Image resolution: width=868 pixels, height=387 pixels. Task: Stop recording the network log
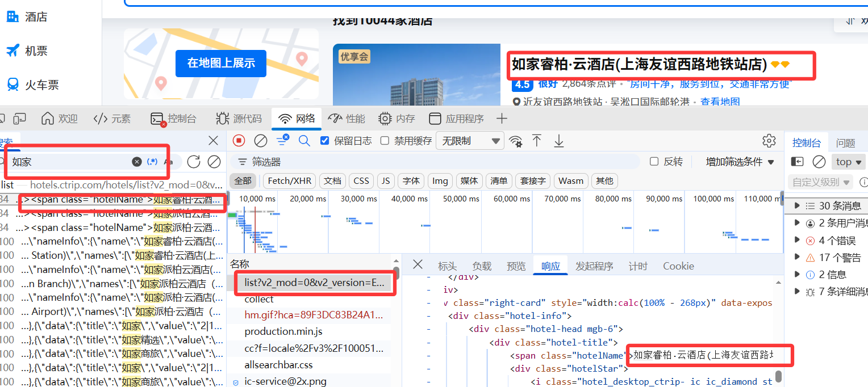pos(238,140)
